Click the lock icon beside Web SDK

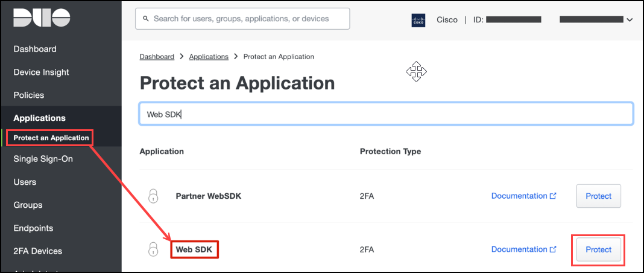click(153, 249)
